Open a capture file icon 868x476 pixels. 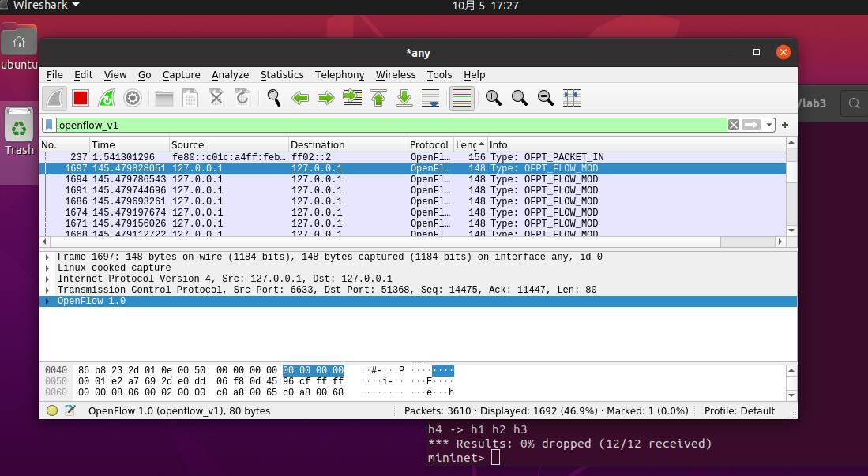(163, 99)
